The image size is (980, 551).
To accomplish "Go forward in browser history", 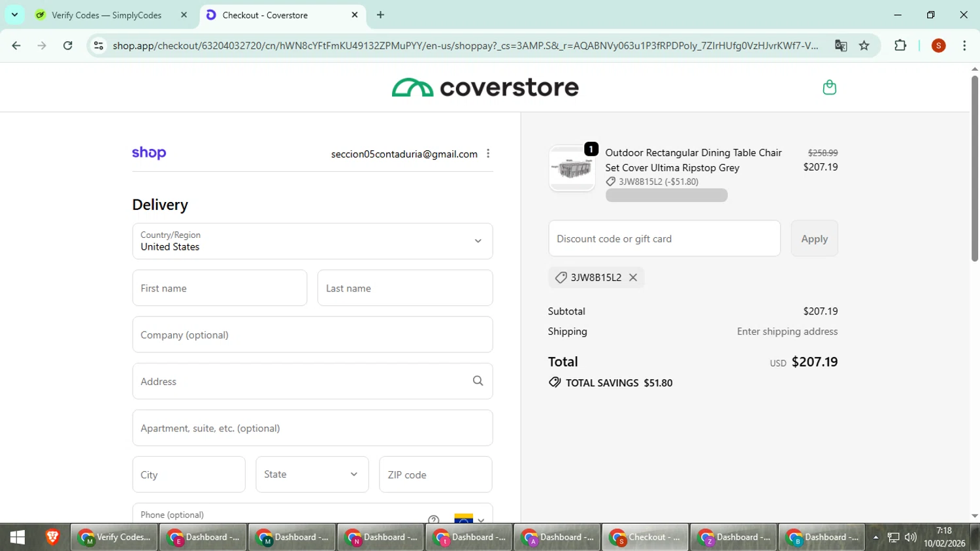I will (42, 46).
